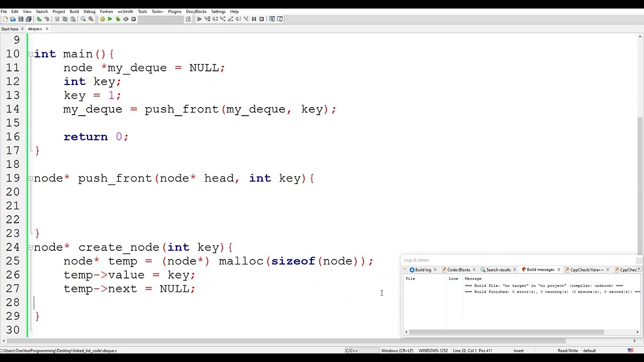Open the Build menu
644x362 pixels.
pos(74,11)
